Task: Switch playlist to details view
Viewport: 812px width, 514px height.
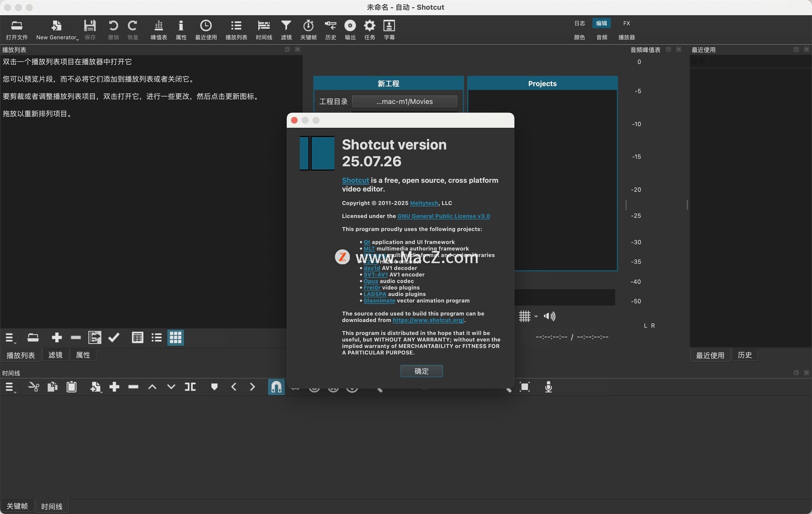Action: (x=137, y=337)
